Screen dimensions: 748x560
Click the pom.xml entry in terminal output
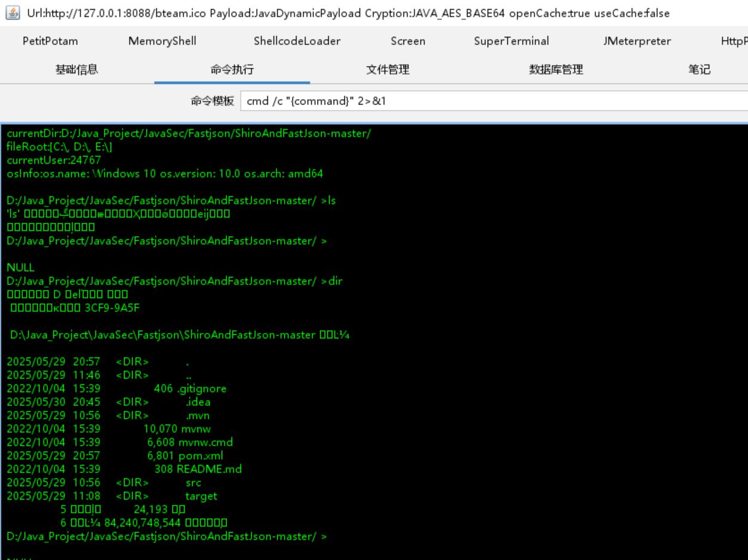coord(201,456)
